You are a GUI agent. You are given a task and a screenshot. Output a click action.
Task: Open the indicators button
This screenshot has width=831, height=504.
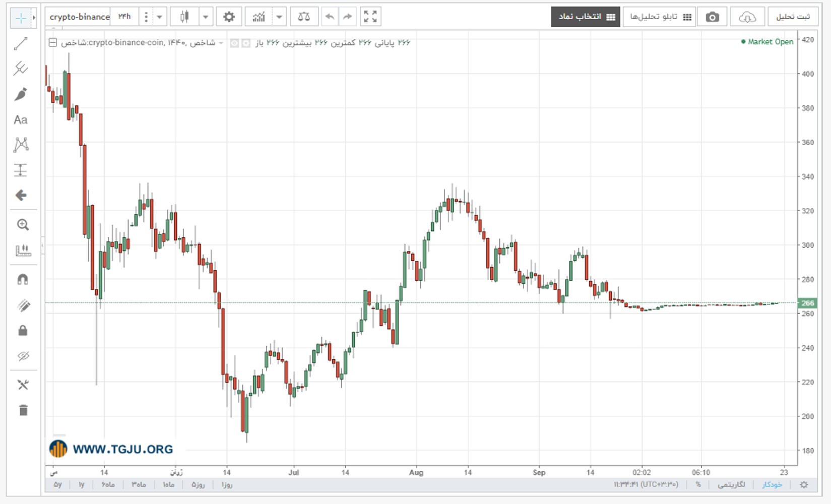[259, 17]
